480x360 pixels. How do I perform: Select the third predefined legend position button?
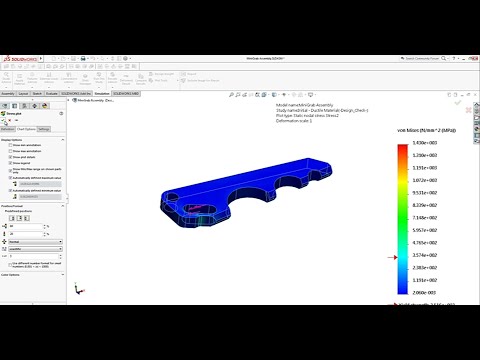tap(27, 218)
